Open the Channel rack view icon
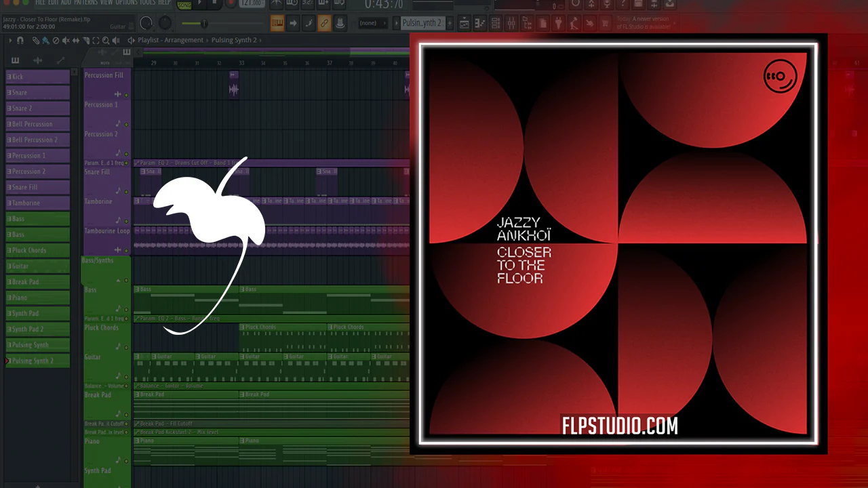Screen dimensions: 868x488 [496, 23]
